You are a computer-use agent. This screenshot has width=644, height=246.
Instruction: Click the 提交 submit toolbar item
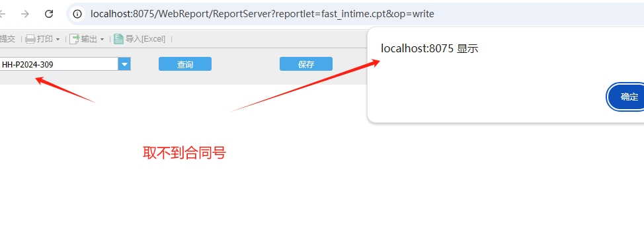[7, 39]
